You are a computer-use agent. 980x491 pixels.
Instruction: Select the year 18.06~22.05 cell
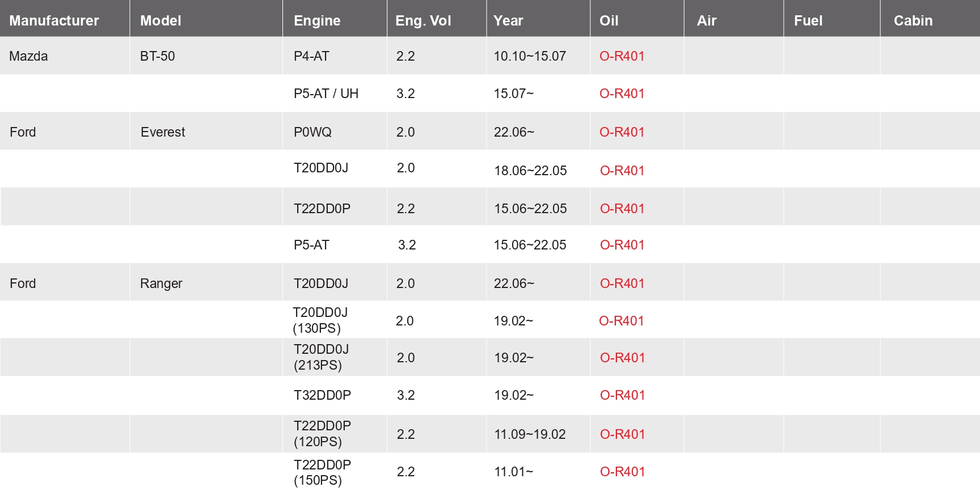(530, 171)
